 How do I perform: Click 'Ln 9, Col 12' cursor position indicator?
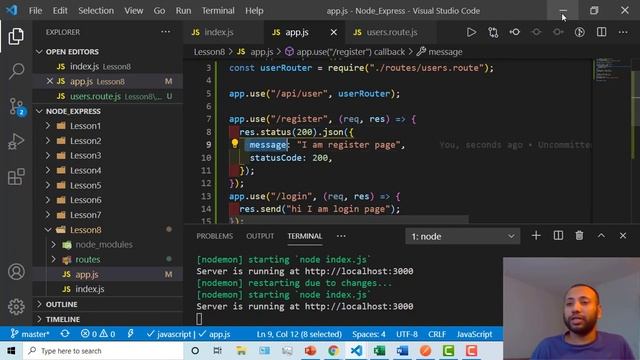click(x=299, y=334)
